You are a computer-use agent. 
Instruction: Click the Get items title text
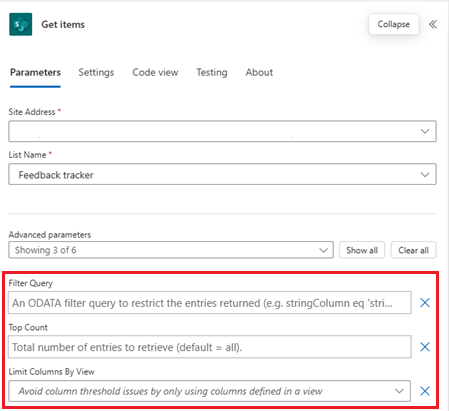(x=63, y=24)
